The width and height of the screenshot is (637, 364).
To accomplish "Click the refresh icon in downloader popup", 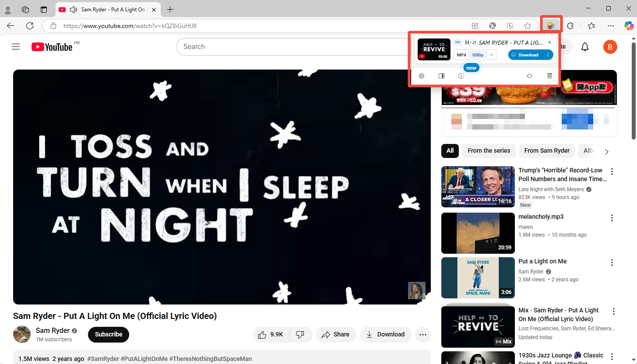I will pyautogui.click(x=529, y=76).
